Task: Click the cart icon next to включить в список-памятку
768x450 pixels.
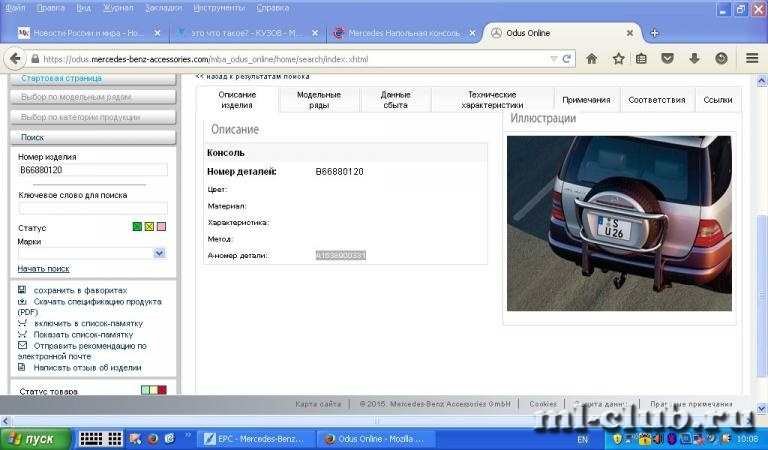Action: coord(22,323)
